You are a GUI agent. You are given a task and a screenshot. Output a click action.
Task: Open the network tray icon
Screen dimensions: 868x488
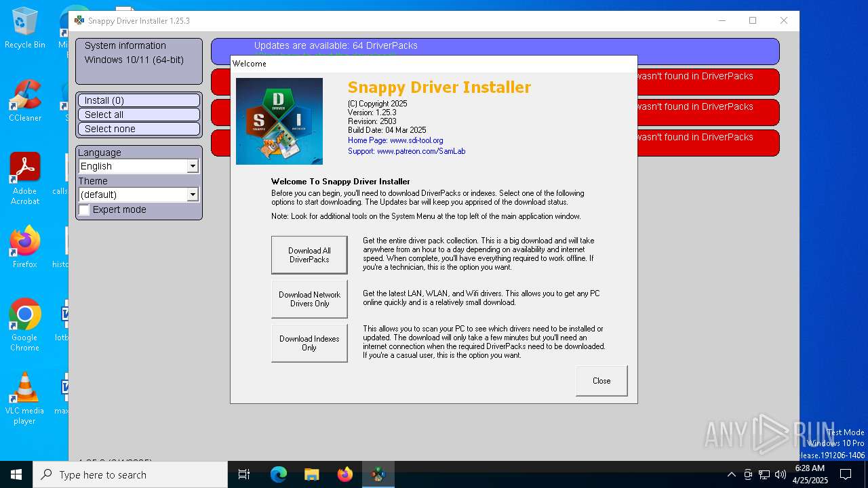pos(764,474)
